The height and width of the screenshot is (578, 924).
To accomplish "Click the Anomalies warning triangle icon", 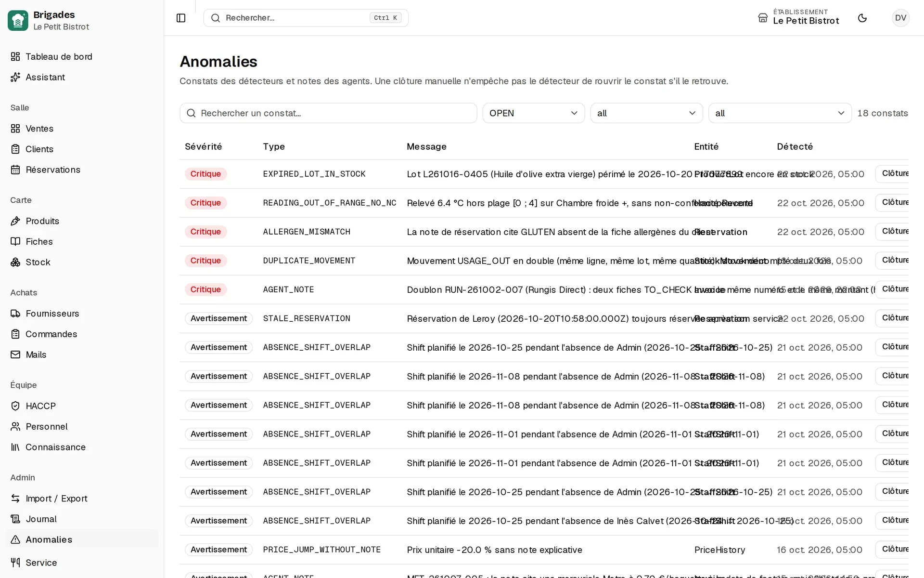I will [x=15, y=539].
